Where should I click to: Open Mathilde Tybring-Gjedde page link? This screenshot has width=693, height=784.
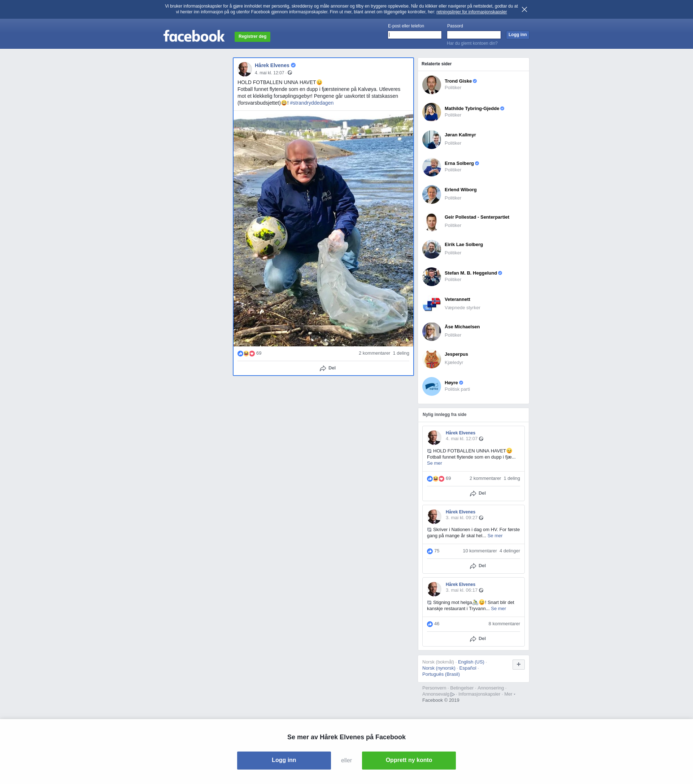pyautogui.click(x=472, y=109)
